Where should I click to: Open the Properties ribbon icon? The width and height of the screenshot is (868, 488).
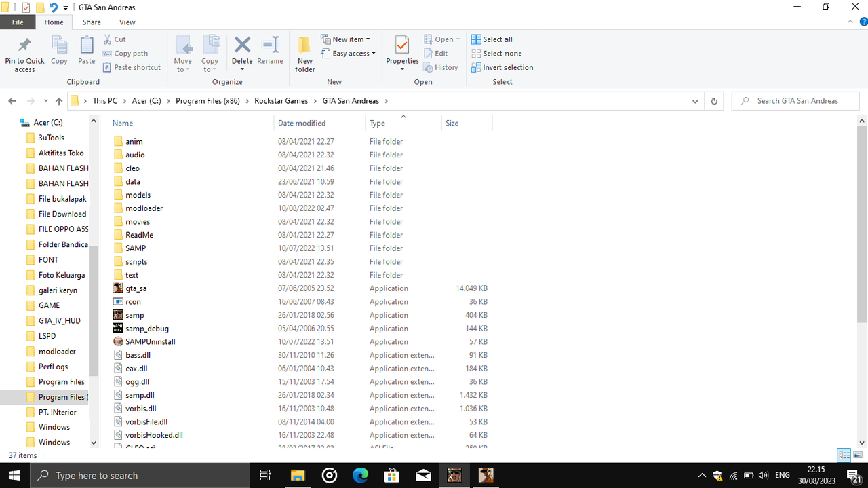[x=402, y=45]
